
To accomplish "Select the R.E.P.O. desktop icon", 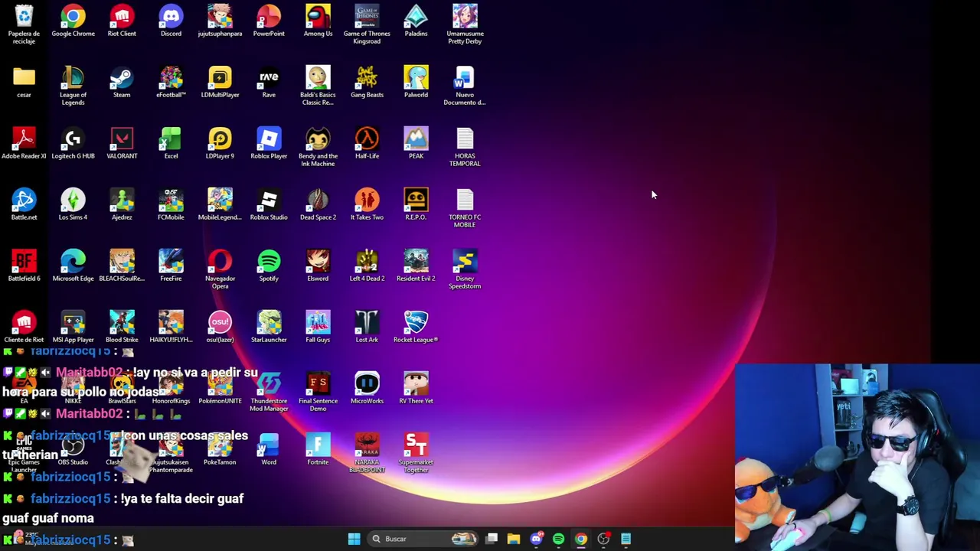I will (x=416, y=204).
